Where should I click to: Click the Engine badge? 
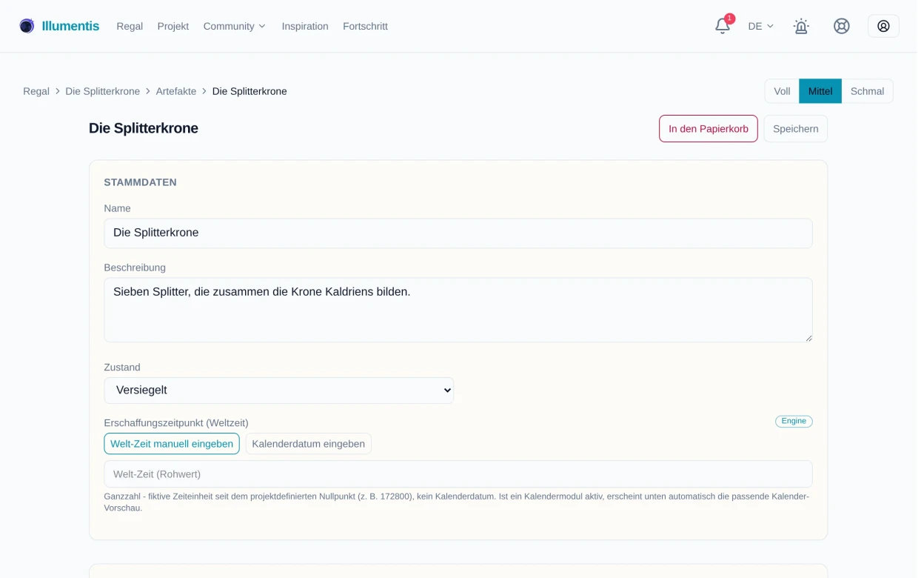pyautogui.click(x=794, y=421)
